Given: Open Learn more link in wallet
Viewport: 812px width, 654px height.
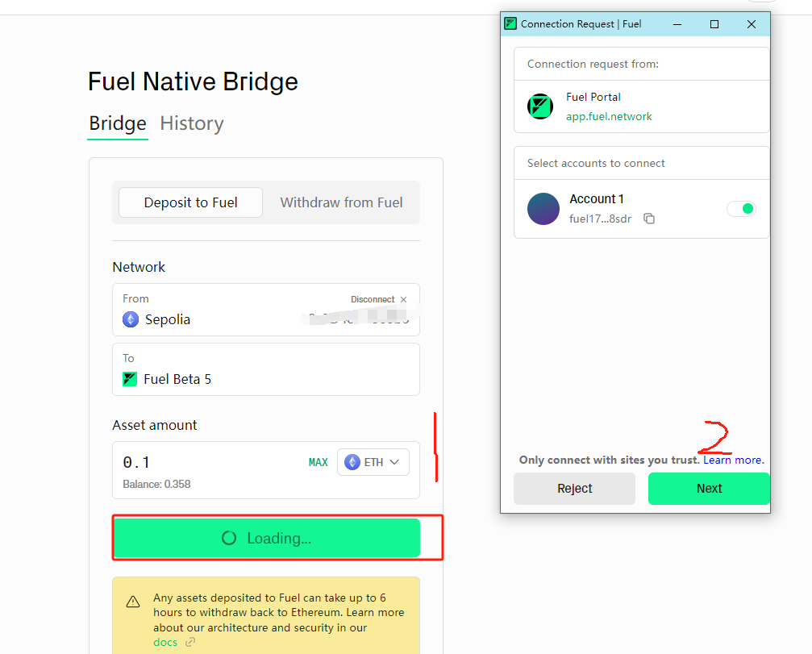Looking at the screenshot, I should coord(732,460).
